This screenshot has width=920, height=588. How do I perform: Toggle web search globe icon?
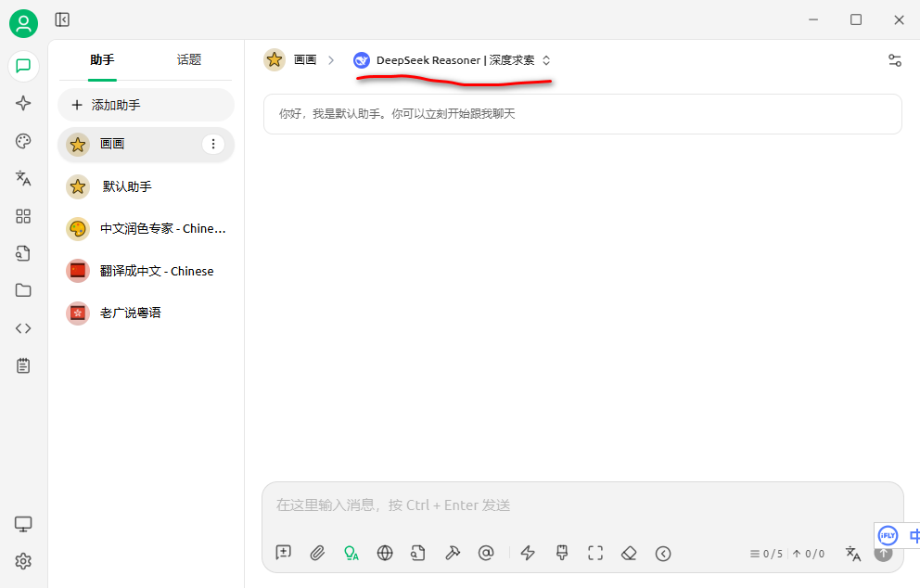click(x=385, y=553)
